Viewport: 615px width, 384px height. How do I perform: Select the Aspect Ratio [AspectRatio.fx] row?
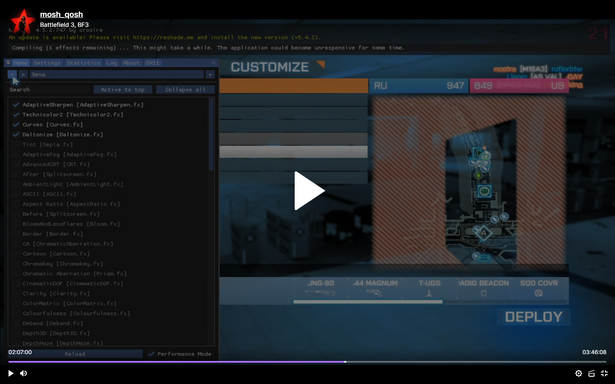pyautogui.click(x=71, y=204)
